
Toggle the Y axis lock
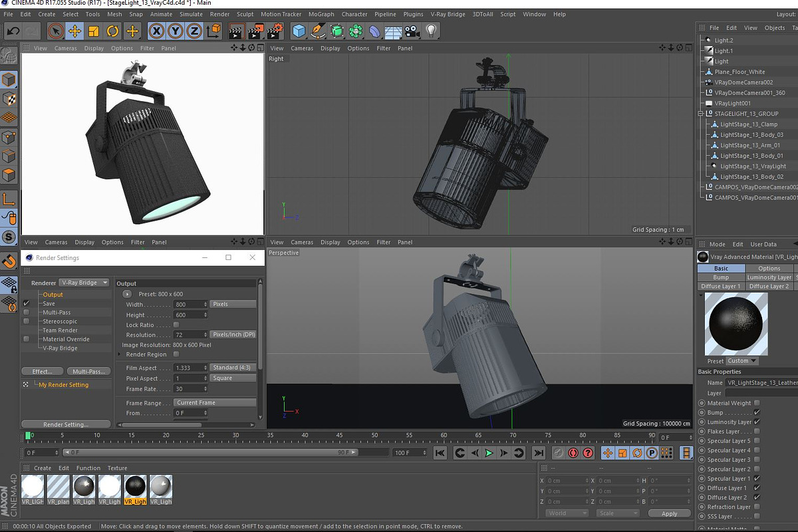(x=176, y=31)
